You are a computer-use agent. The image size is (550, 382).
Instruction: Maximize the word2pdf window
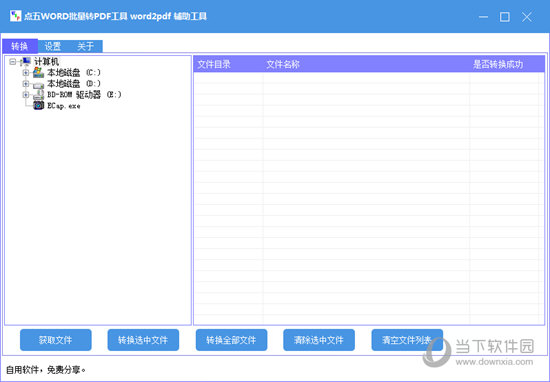point(505,16)
